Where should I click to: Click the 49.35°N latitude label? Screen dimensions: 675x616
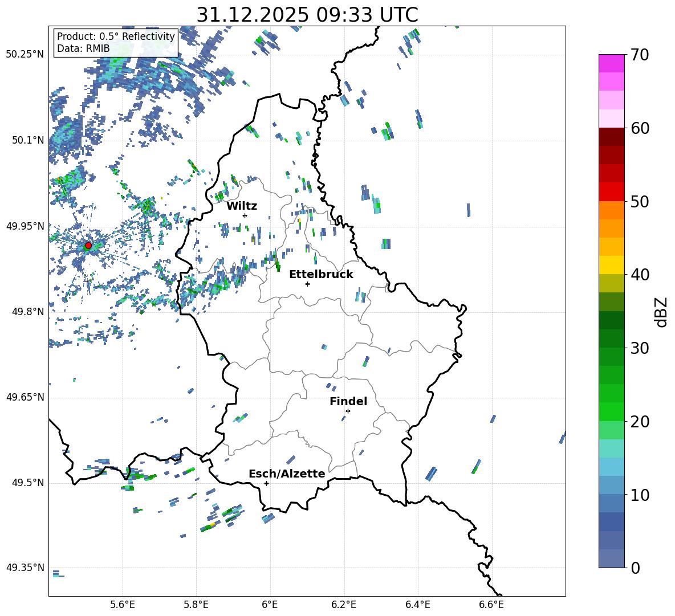[25, 568]
